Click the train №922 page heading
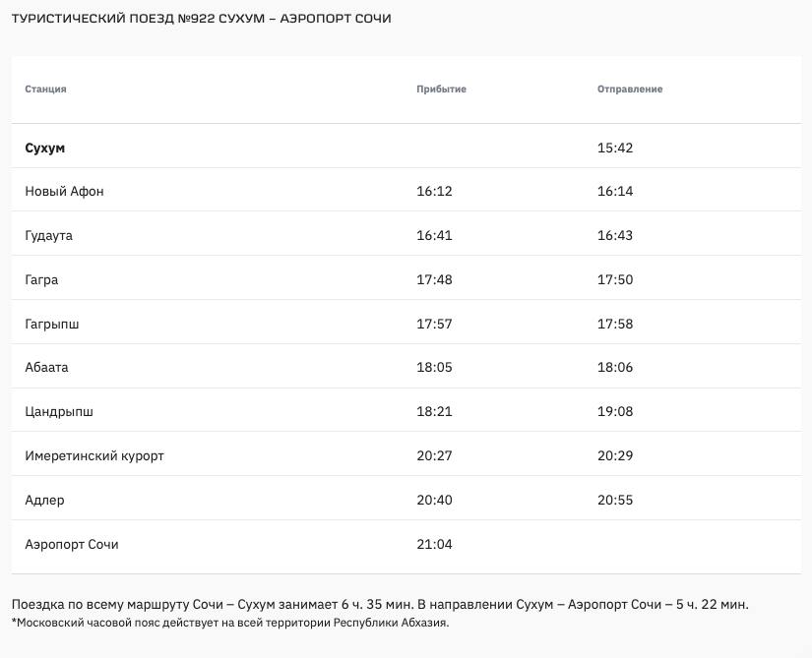Screen dimensions: 812x658 point(202,19)
